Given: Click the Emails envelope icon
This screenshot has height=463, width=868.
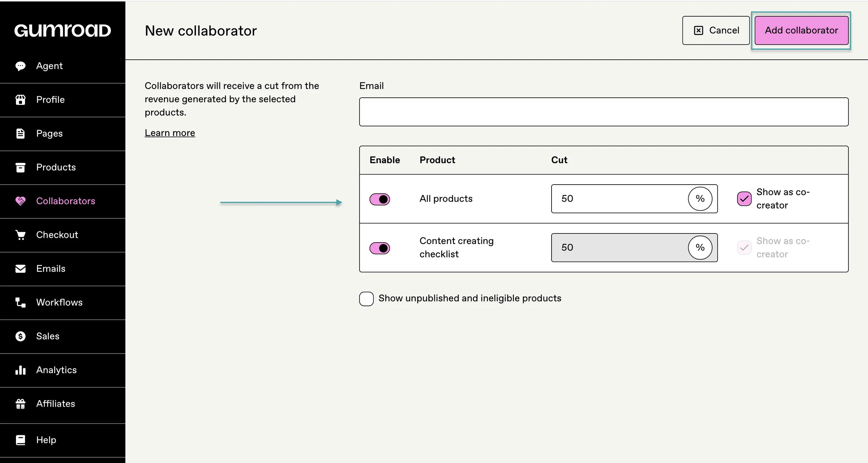Looking at the screenshot, I should 21,269.
